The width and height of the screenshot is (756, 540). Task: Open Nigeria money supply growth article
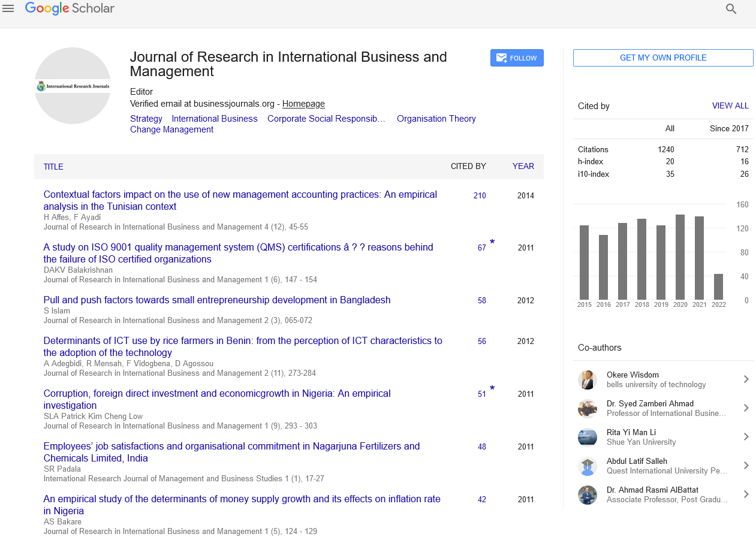(242, 505)
